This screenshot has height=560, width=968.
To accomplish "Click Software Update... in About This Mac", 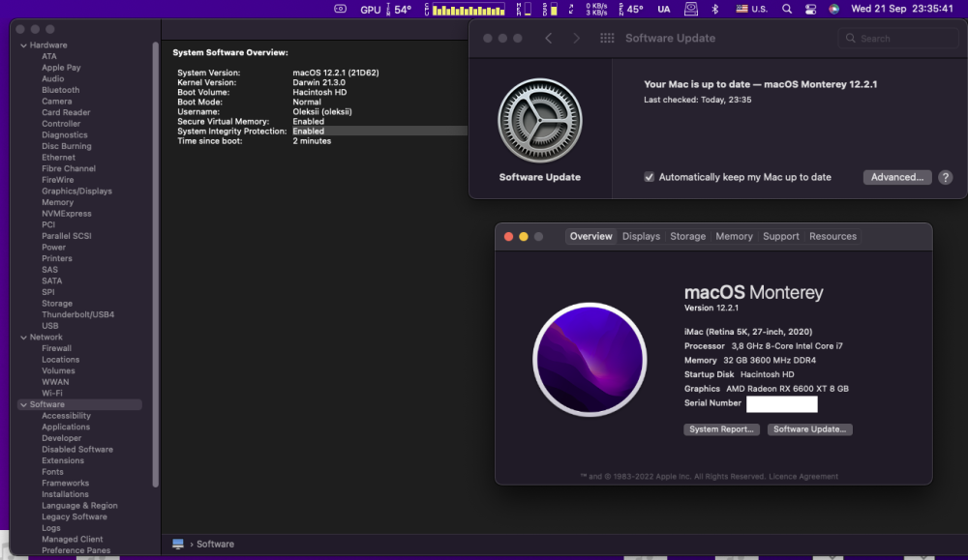I will (809, 429).
